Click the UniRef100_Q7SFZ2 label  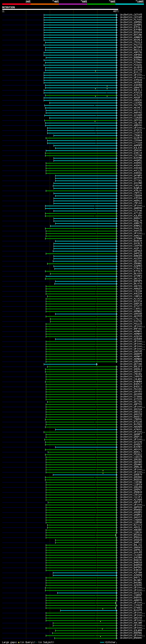click(131, 130)
